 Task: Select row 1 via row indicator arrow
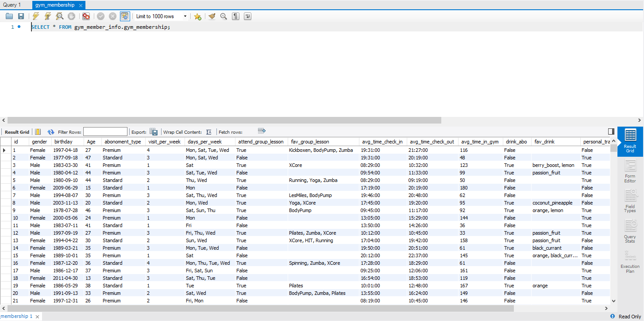pyautogui.click(x=5, y=150)
